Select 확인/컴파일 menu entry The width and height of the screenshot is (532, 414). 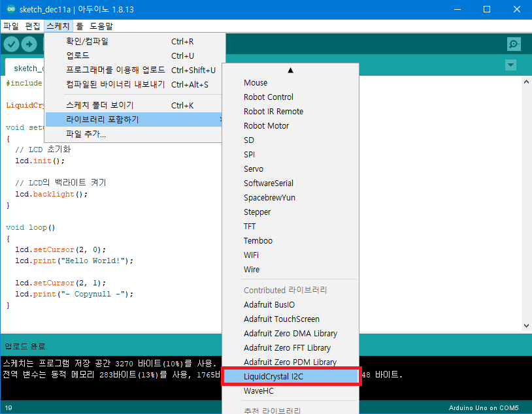pyautogui.click(x=135, y=41)
